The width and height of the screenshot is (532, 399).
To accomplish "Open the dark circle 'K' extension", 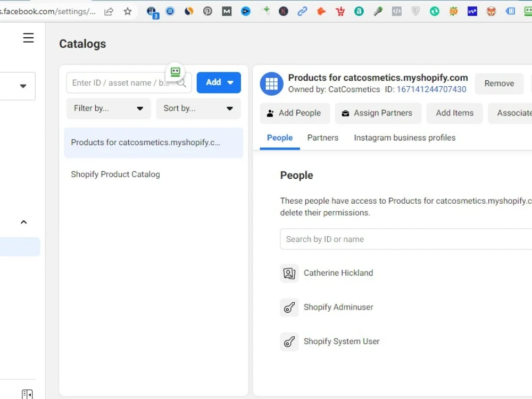I will coord(284,12).
